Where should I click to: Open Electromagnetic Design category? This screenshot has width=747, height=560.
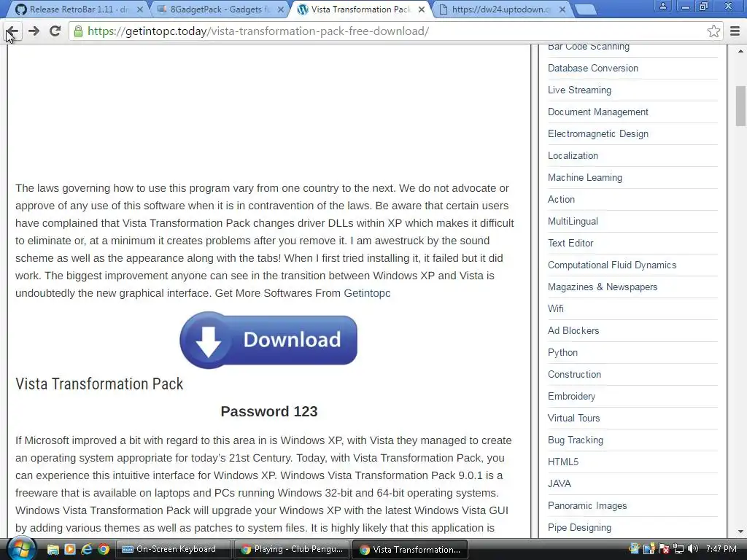[x=598, y=134]
